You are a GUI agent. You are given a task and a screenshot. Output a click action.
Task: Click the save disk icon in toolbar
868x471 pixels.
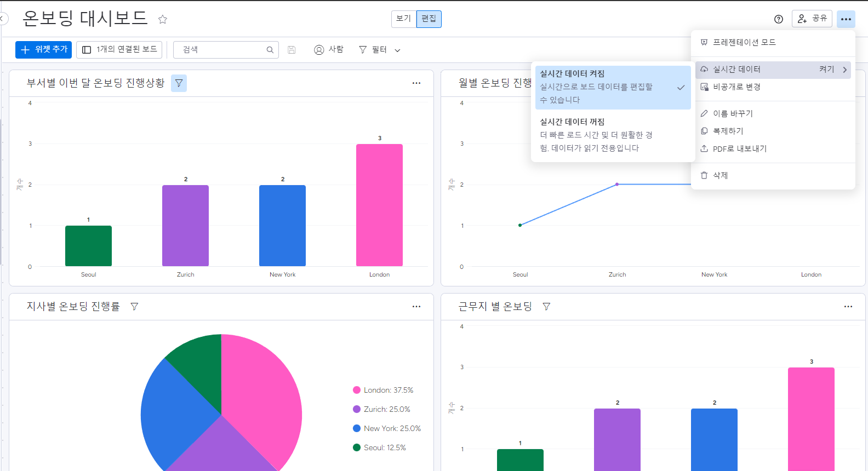pyautogui.click(x=292, y=50)
